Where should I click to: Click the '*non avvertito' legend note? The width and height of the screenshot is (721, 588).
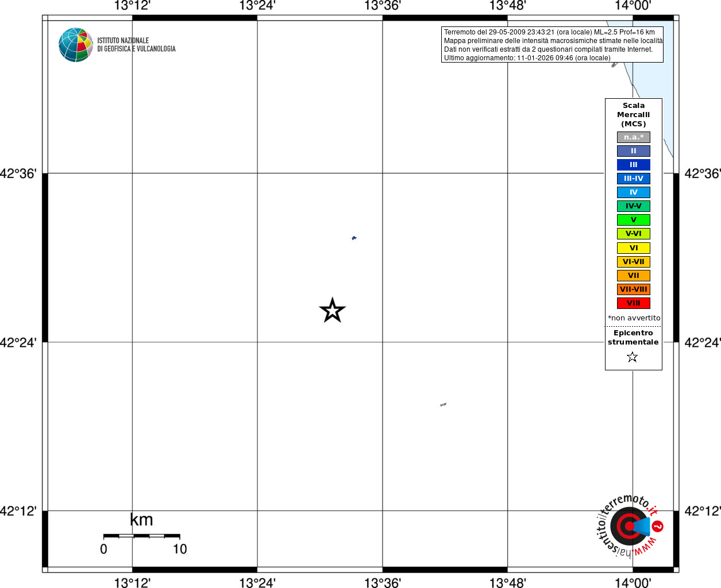click(x=634, y=318)
